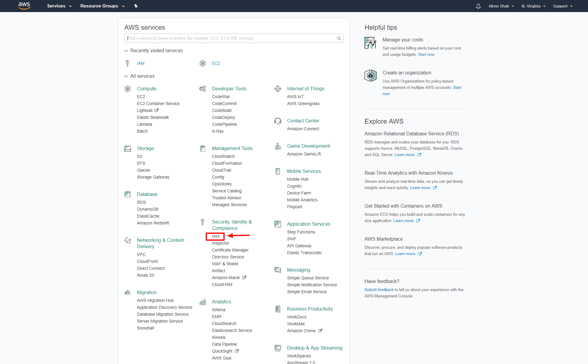Open the notifications bell
Screen dimensions: 588x364
(x=478, y=6)
